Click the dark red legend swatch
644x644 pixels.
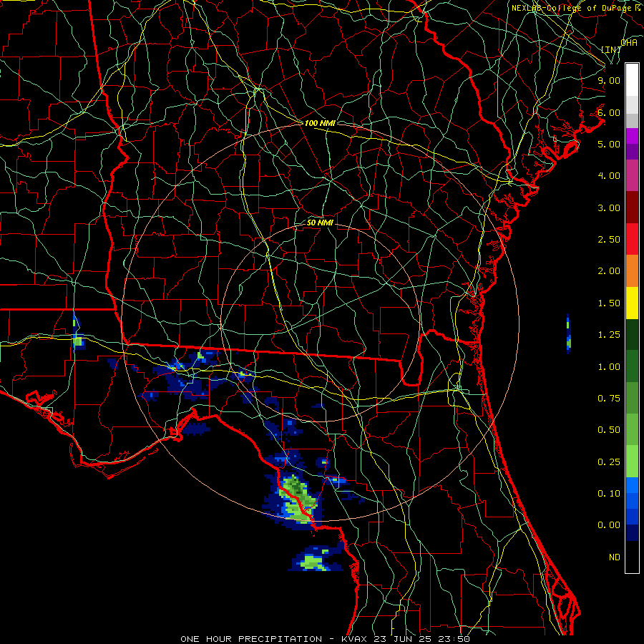[632, 208]
